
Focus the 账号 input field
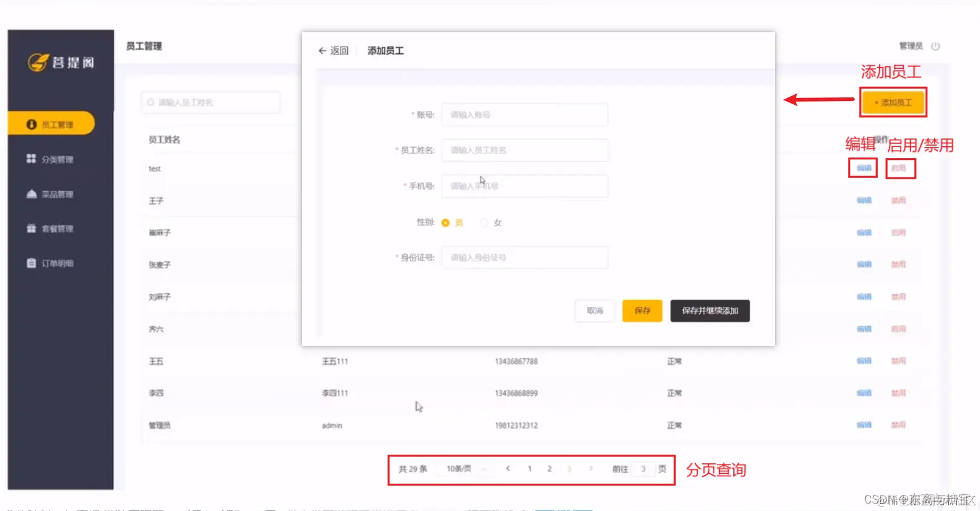click(524, 115)
